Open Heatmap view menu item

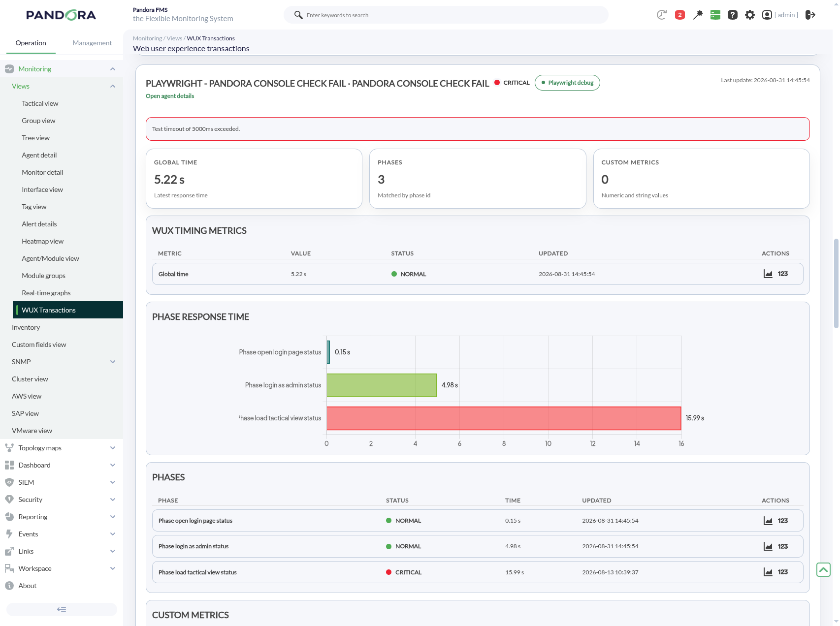(x=42, y=241)
